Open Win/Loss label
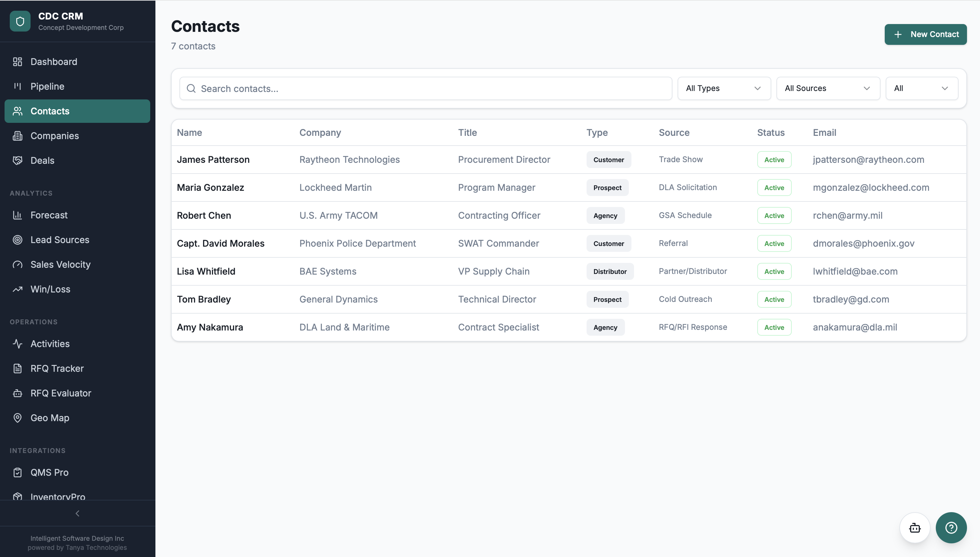This screenshot has height=557, width=980. click(50, 289)
